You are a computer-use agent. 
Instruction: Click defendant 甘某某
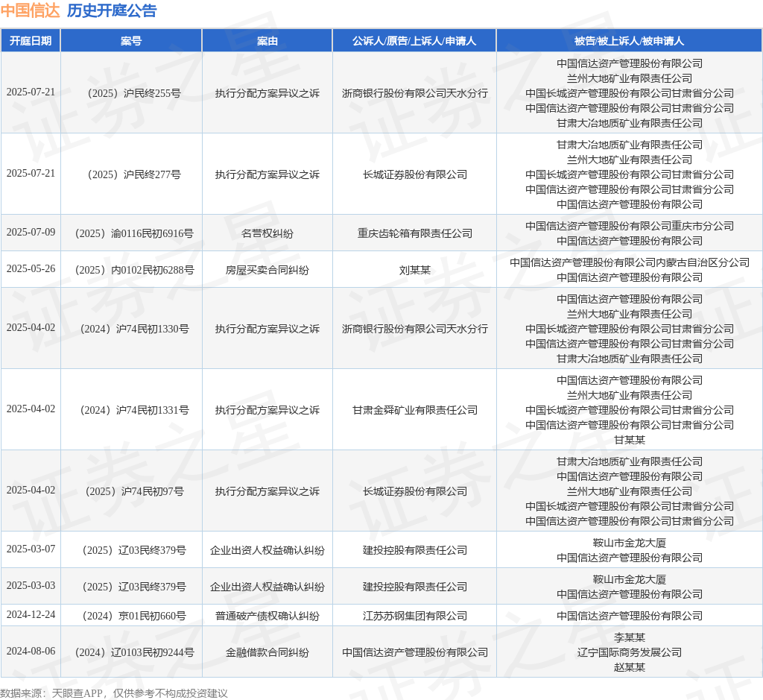629,440
